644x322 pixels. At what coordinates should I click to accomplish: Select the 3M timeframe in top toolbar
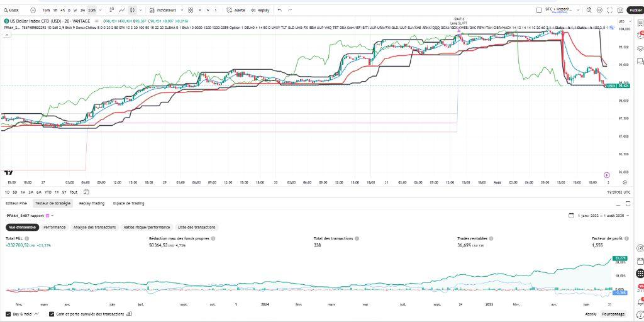(x=82, y=10)
